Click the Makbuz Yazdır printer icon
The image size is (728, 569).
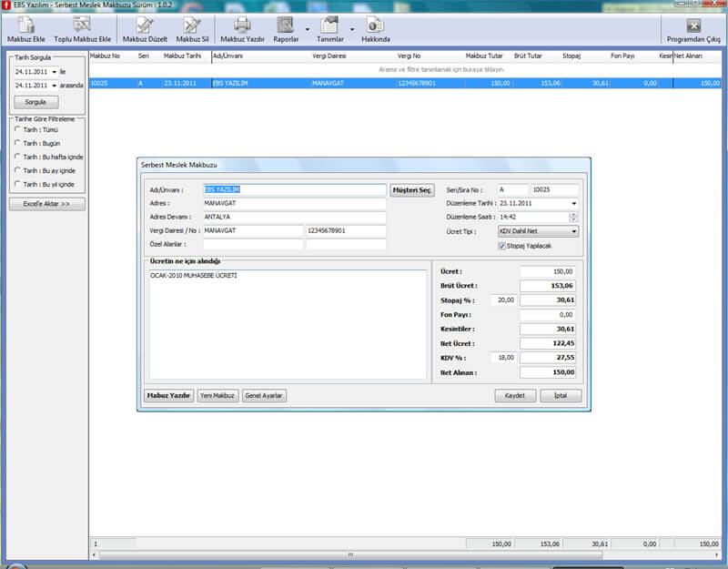(242, 25)
